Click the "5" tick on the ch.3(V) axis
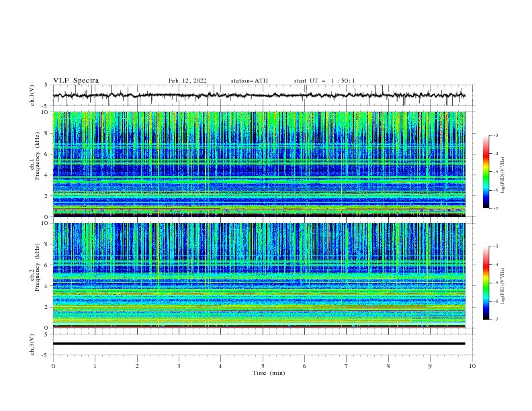Image resolution: width=532 pixels, height=411 pixels. (x=46, y=334)
